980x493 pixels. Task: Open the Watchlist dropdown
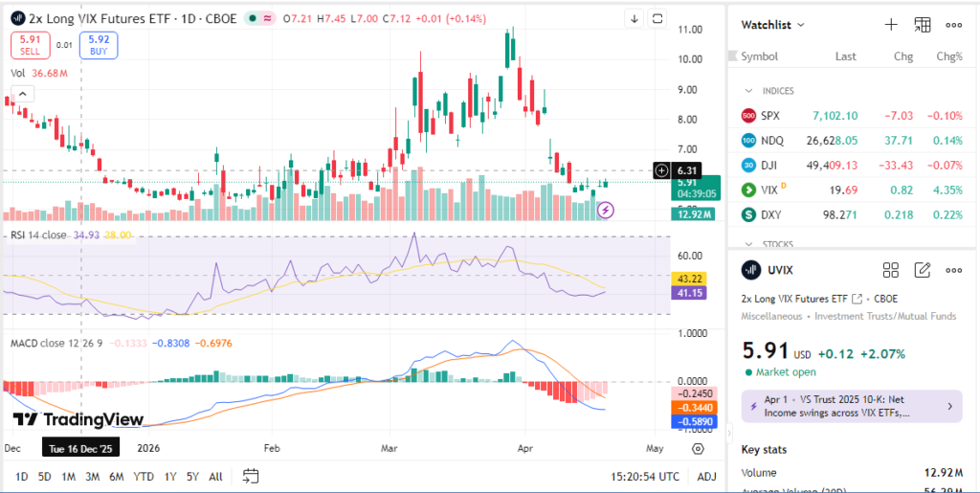click(773, 25)
